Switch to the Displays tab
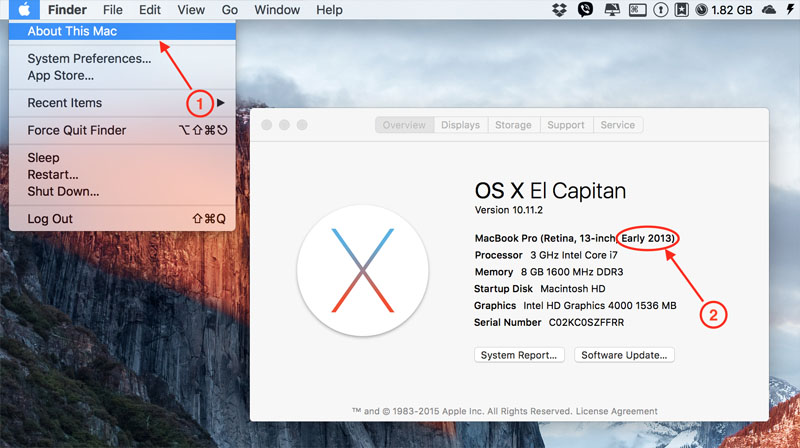The width and height of the screenshot is (800, 448). [x=461, y=125]
